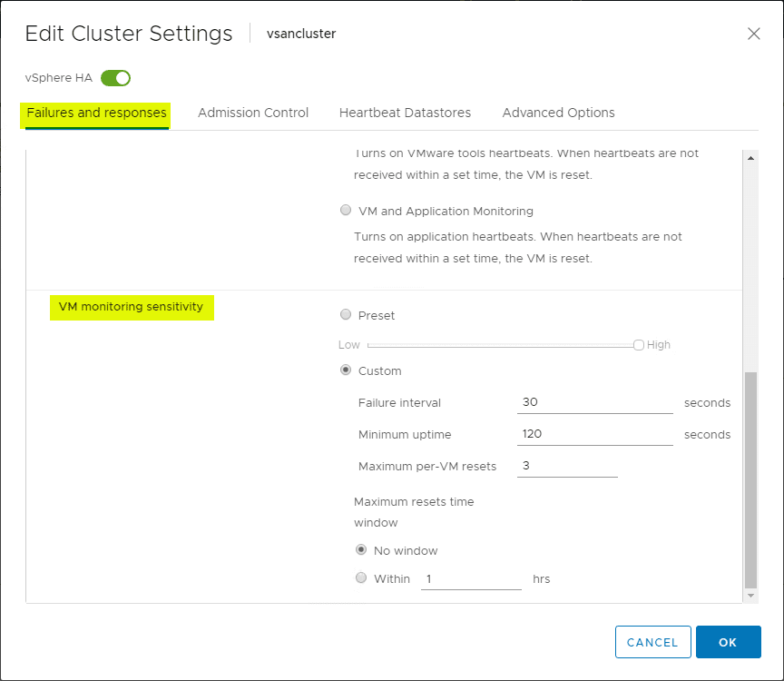Viewport: 784px width, 681px height.
Task: Choose the Preset monitoring sensitivity option
Action: coord(346,314)
